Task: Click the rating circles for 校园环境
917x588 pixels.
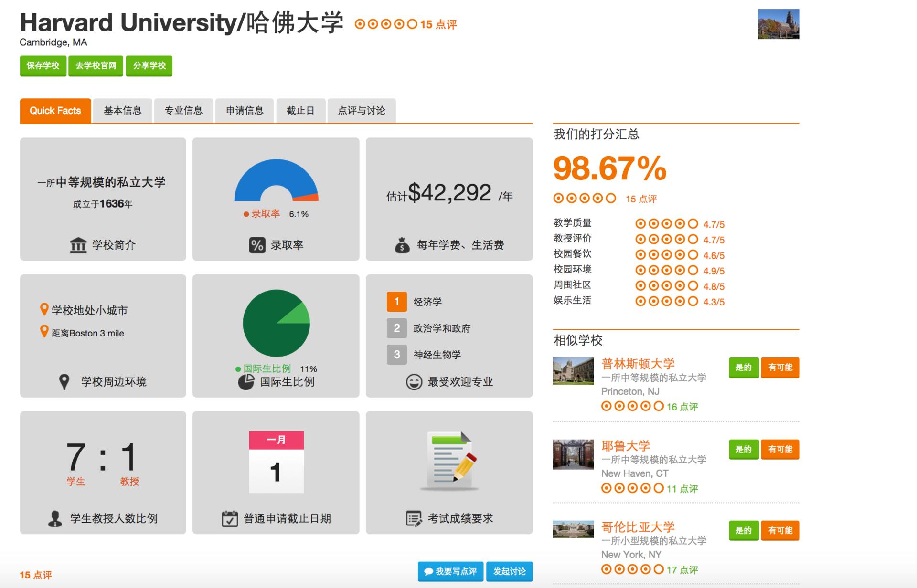Action: point(667,270)
